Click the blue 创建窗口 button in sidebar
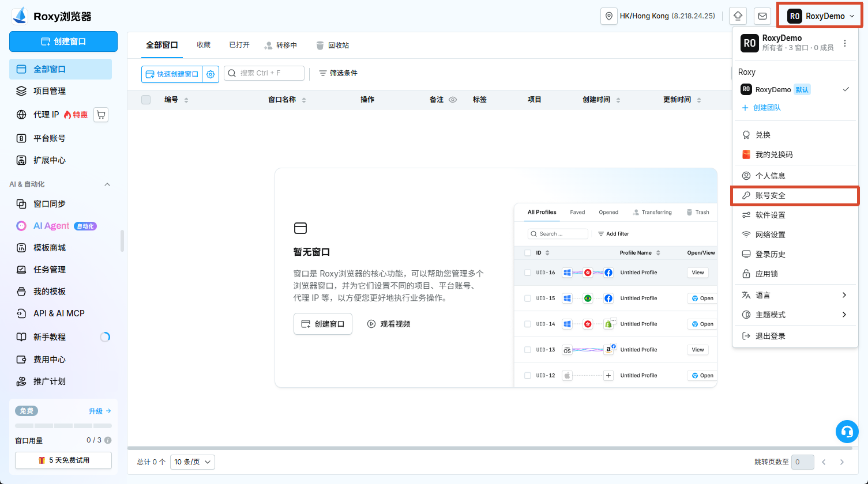The height and width of the screenshot is (484, 868). click(x=63, y=41)
